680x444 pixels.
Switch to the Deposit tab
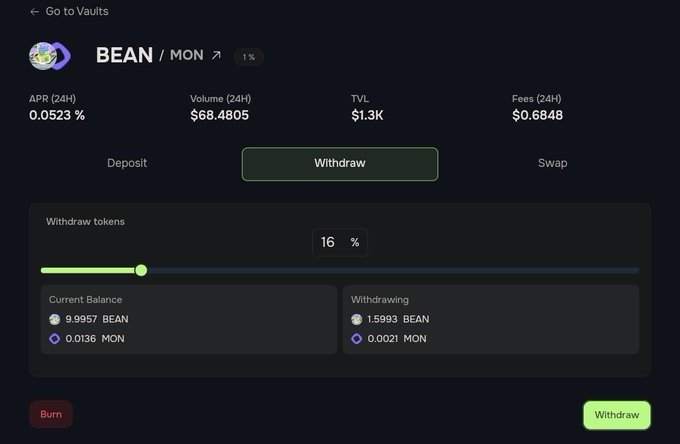[127, 163]
